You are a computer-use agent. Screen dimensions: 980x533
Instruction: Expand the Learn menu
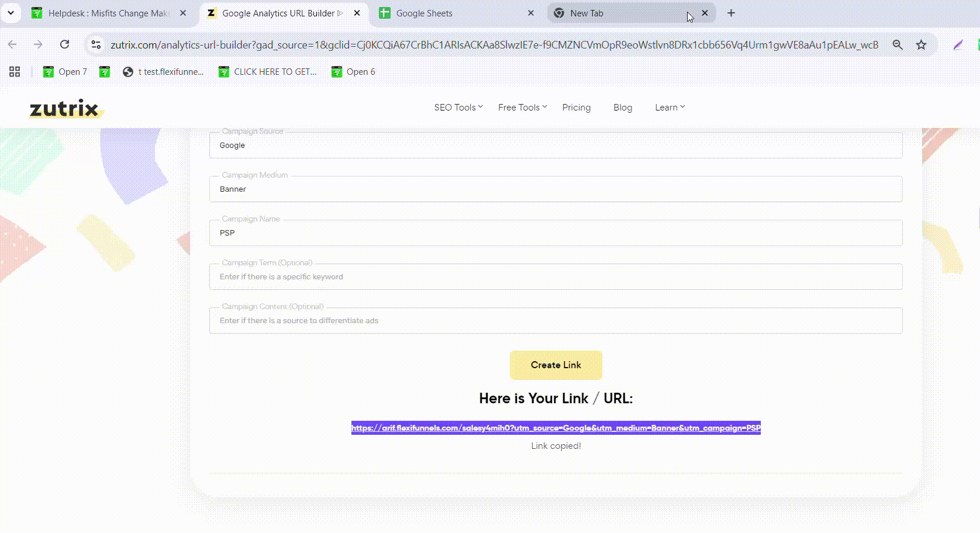(x=670, y=108)
